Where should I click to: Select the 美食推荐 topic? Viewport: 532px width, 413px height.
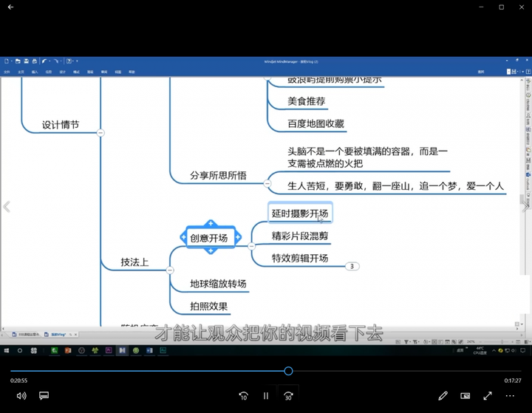pos(307,101)
